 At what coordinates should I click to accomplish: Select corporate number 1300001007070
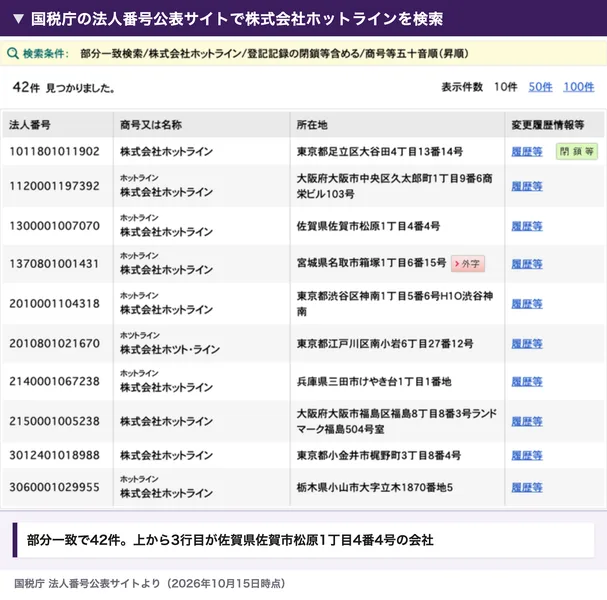(x=54, y=226)
